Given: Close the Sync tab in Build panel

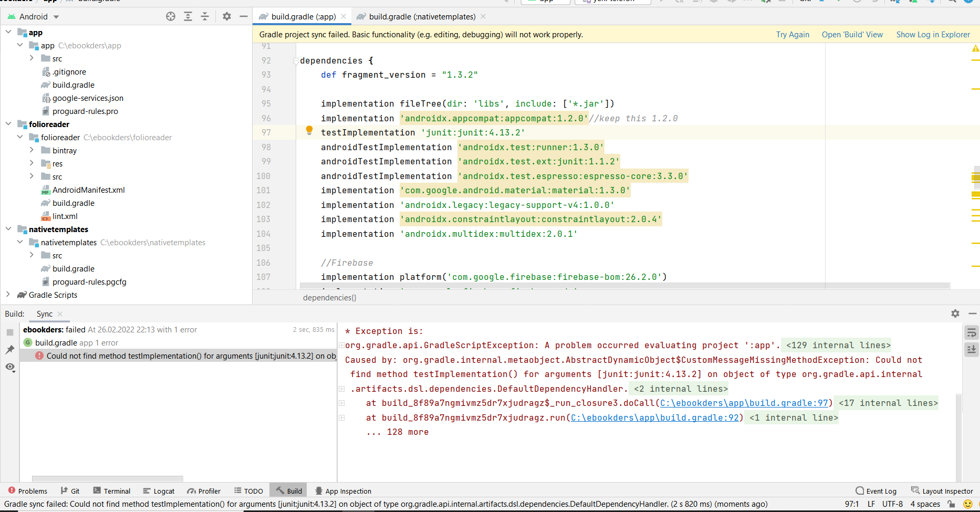Looking at the screenshot, I should coord(60,314).
